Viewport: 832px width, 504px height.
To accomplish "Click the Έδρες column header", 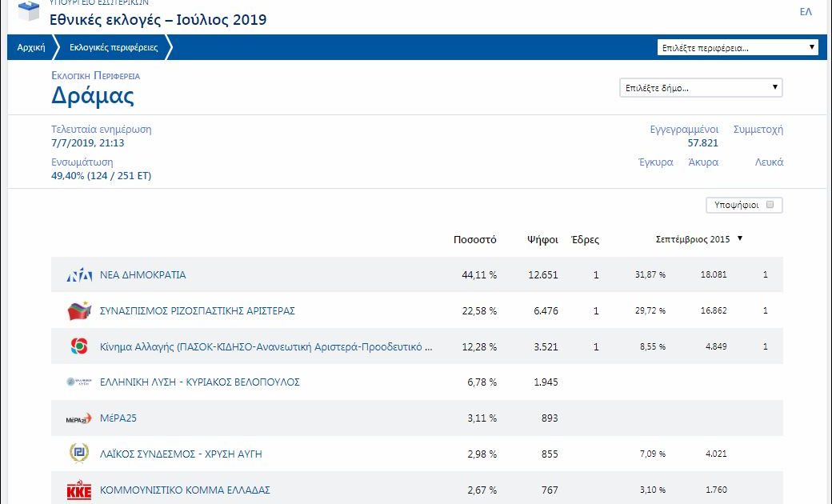I will [x=586, y=240].
